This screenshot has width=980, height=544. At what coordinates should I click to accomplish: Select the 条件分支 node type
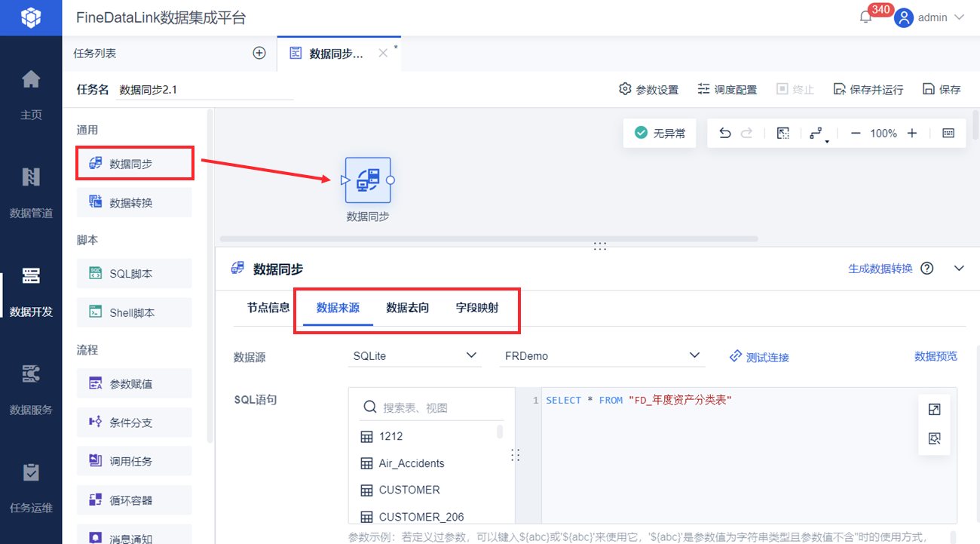[135, 423]
